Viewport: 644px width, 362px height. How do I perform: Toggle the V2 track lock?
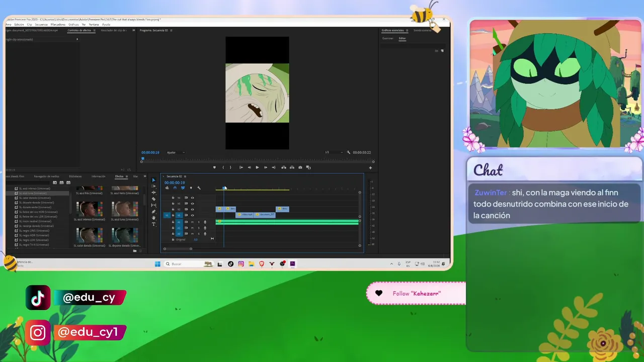click(173, 209)
